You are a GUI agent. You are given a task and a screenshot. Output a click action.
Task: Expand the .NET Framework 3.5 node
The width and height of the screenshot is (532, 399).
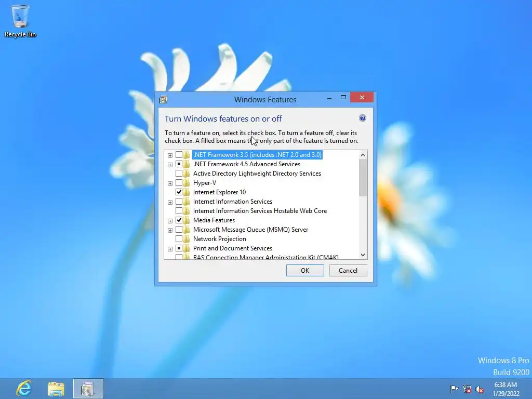pyautogui.click(x=170, y=155)
